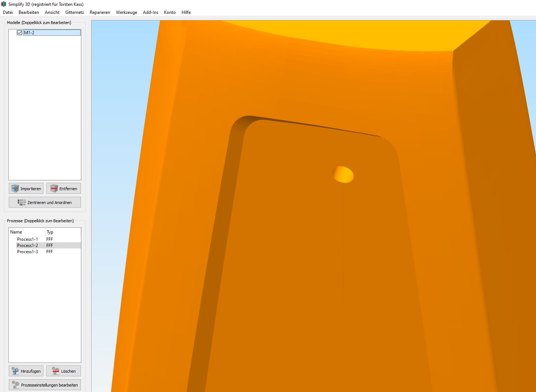The width and height of the screenshot is (536, 392).
Task: Uncheck the M1-2 model checkbox
Action: point(20,33)
